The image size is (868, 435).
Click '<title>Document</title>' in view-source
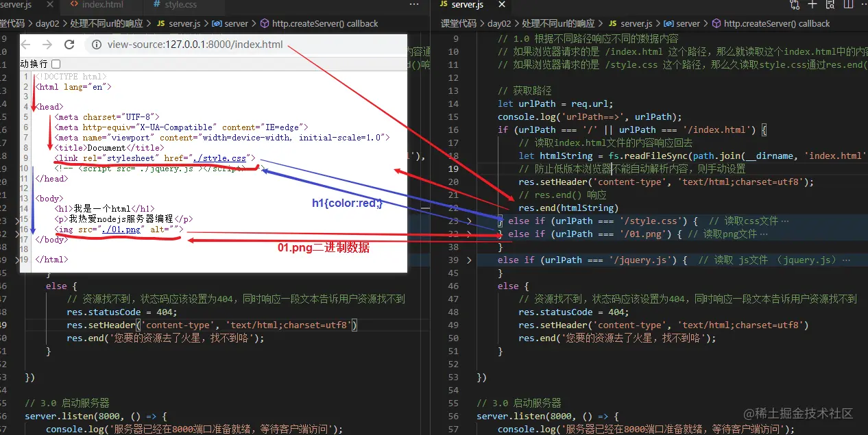pyautogui.click(x=109, y=148)
